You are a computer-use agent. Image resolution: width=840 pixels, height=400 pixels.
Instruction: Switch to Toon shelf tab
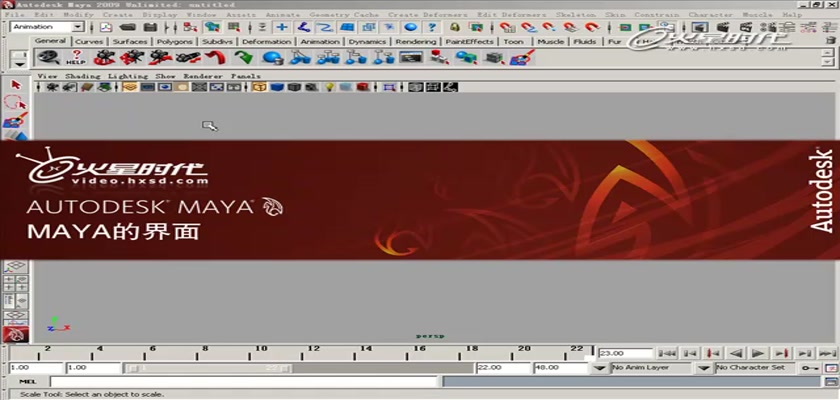point(513,41)
